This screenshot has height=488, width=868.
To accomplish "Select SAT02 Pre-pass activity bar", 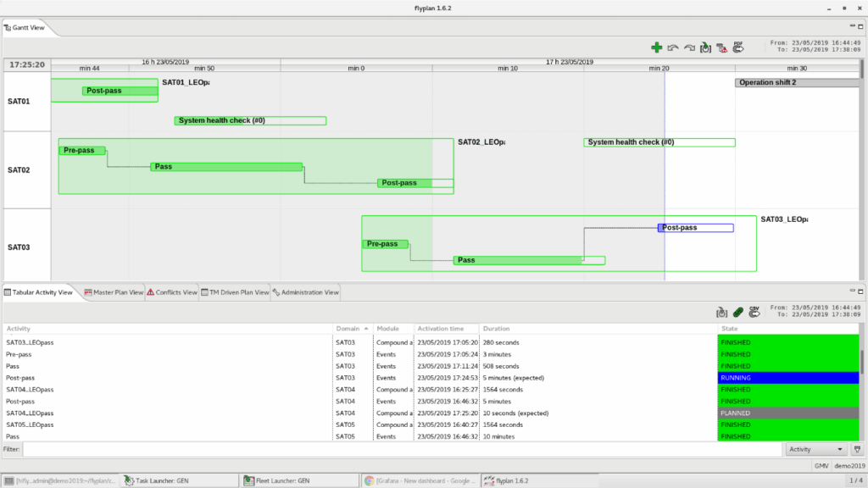I will tap(82, 151).
